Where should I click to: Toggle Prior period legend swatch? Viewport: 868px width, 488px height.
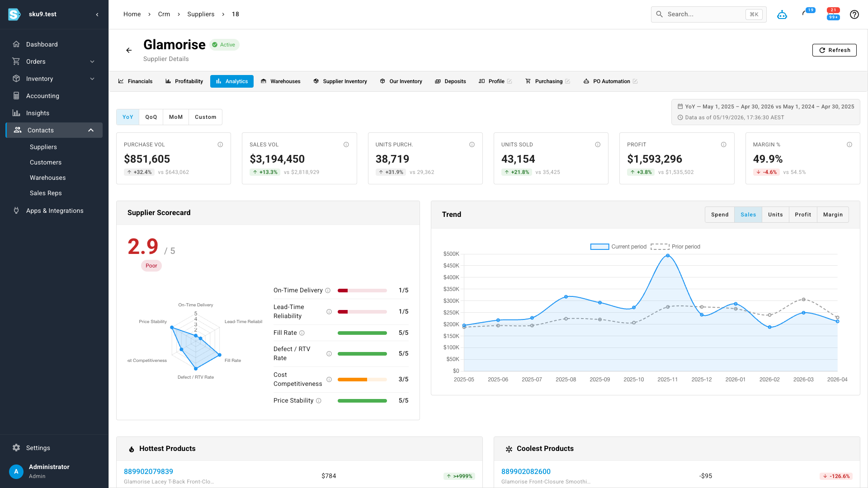[x=660, y=247]
